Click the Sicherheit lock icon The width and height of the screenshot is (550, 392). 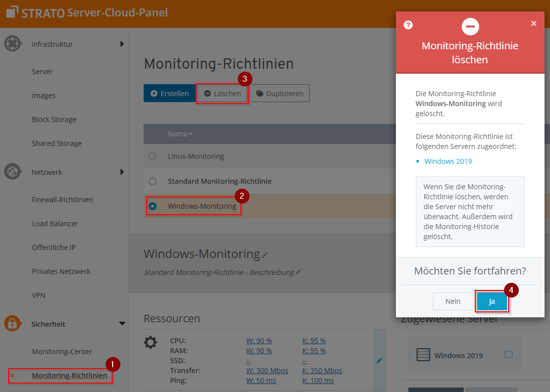tap(12, 324)
